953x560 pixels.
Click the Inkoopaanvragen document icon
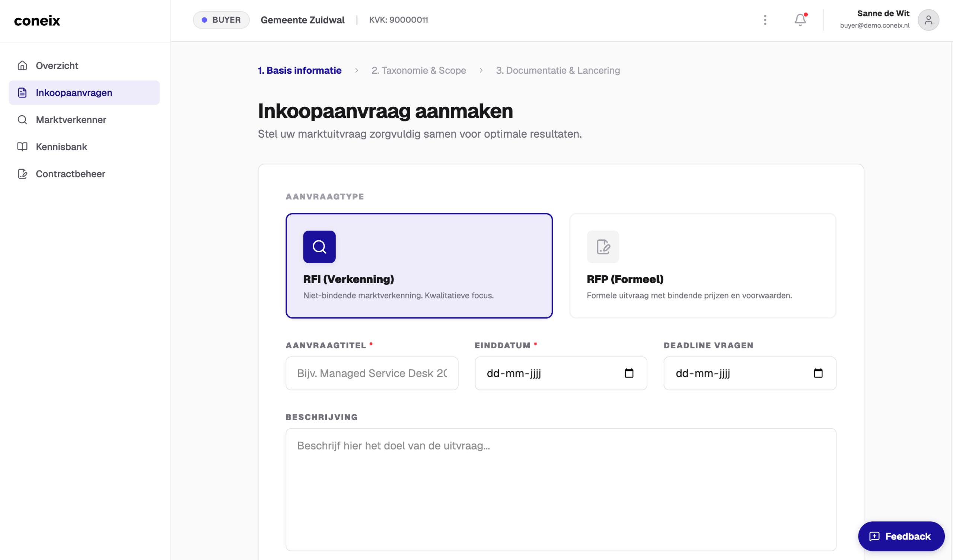(x=22, y=93)
